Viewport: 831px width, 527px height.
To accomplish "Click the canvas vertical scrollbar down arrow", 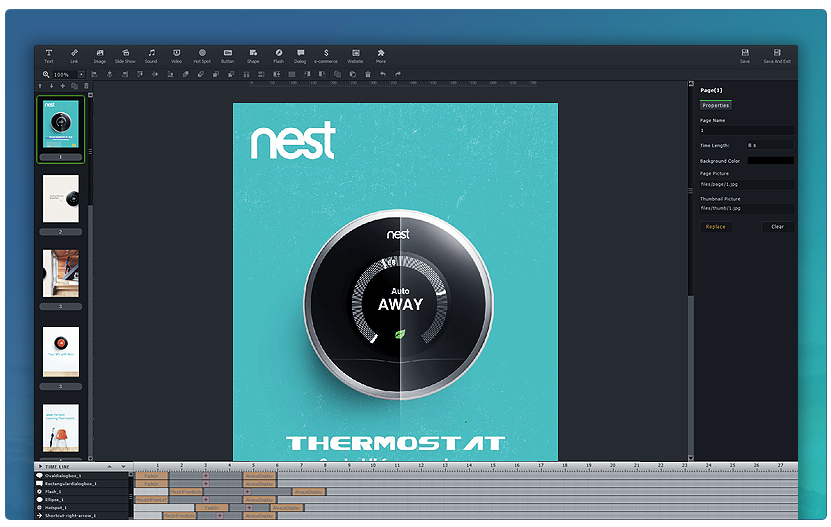I will (691, 458).
